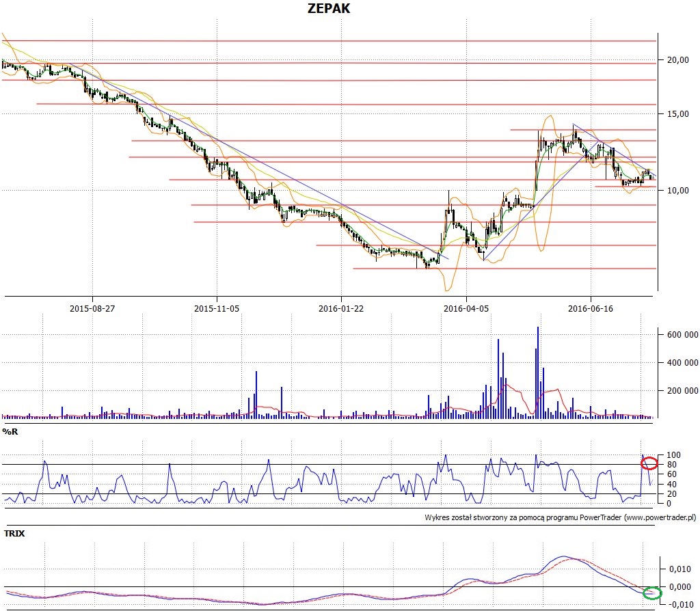Click the TRIX indicator title
700x611 pixels.
pos(14,533)
